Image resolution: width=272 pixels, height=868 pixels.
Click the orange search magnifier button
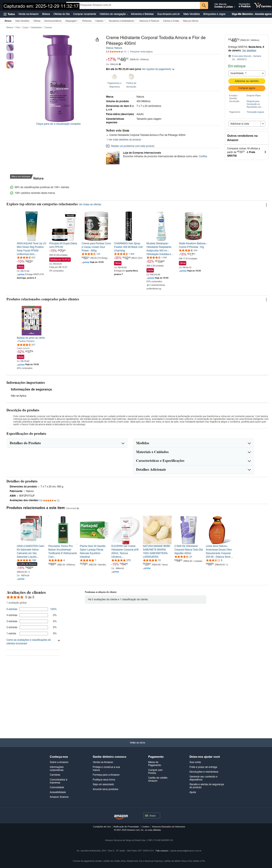[x=204, y=5]
